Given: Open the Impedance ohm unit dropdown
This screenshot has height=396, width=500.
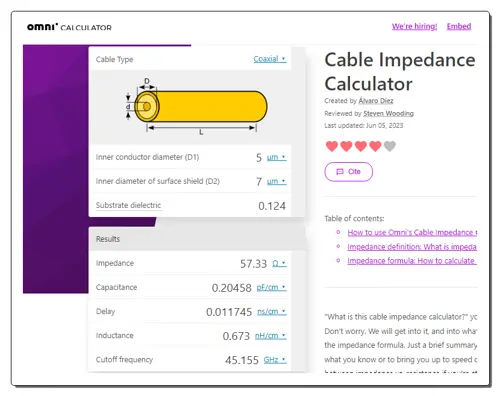Looking at the screenshot, I should (279, 263).
